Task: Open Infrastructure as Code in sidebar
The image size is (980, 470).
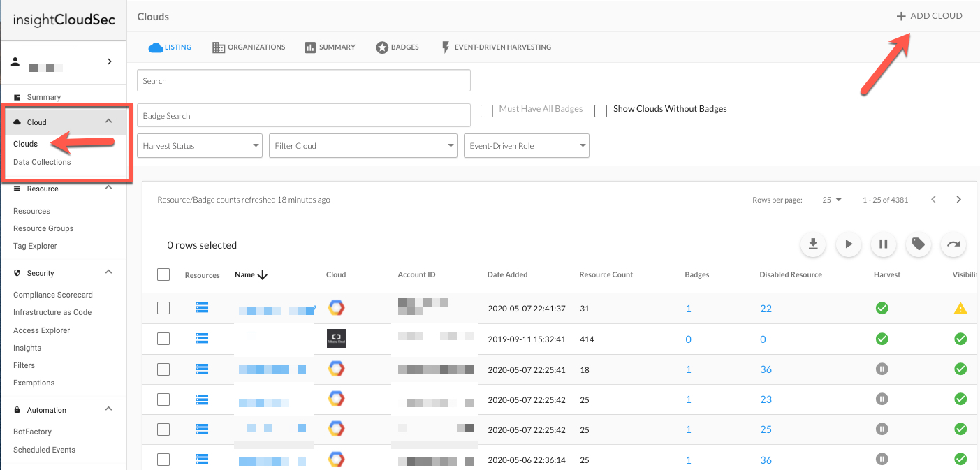Action: click(x=52, y=312)
